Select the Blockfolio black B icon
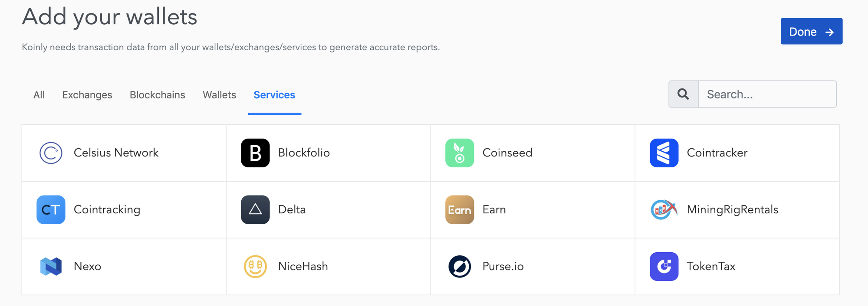The image size is (868, 306). (255, 153)
